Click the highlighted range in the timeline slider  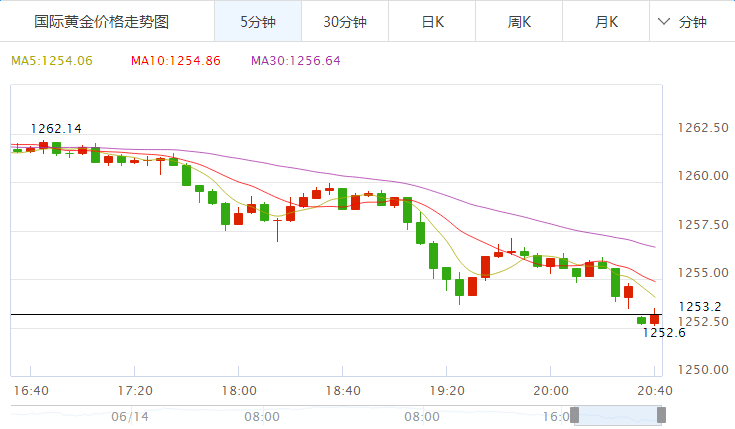(617, 415)
